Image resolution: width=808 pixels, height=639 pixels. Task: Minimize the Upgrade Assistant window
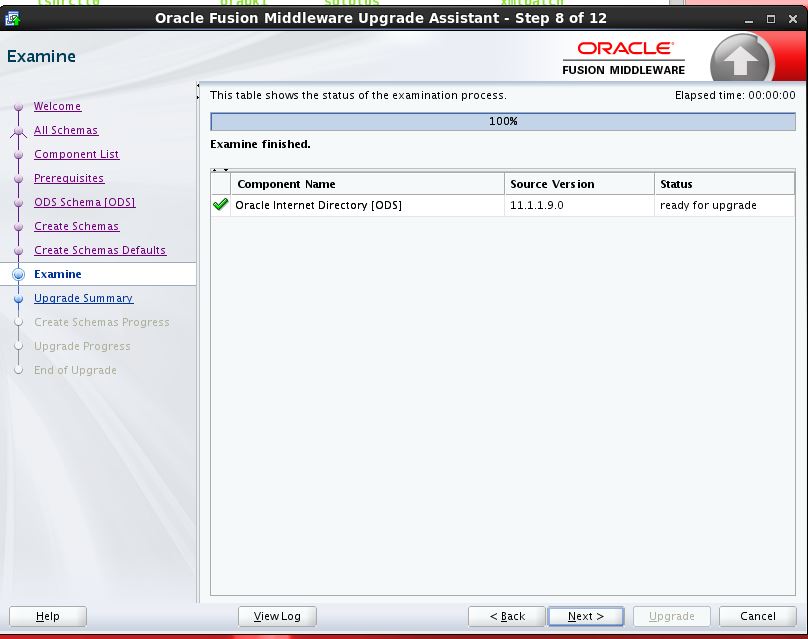click(749, 19)
